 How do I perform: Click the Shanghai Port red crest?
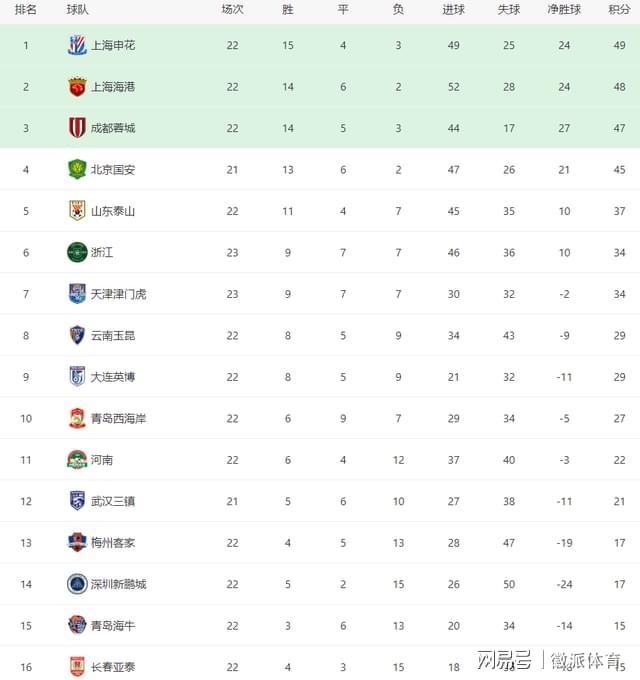pos(77,87)
